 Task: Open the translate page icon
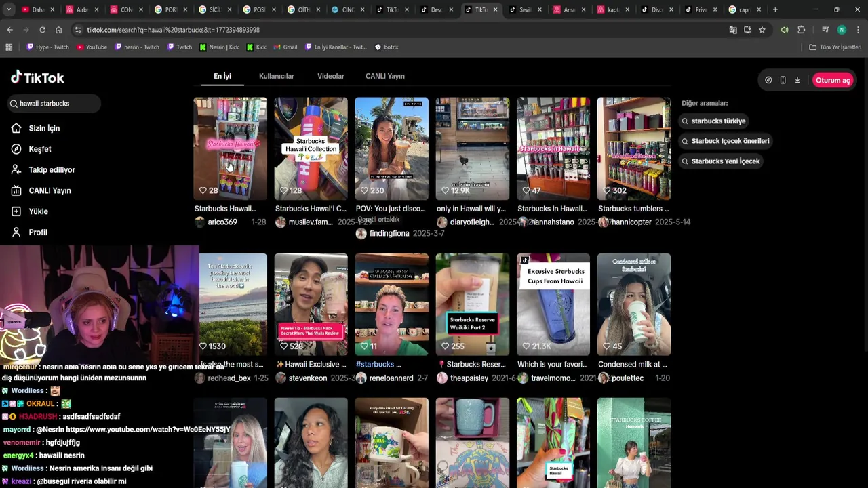point(733,30)
